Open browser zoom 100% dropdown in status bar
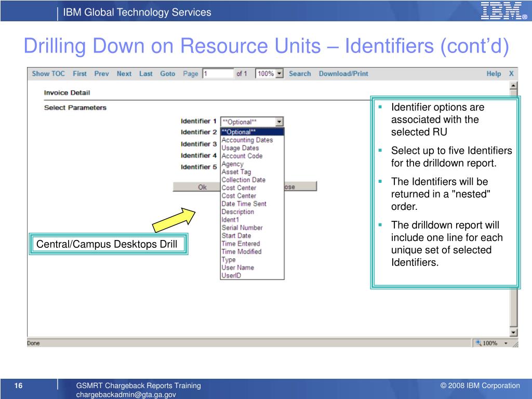532x399 pixels. pos(506,343)
